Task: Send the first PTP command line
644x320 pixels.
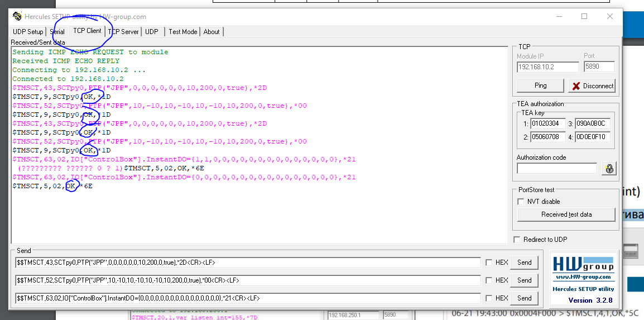Action: [524, 262]
